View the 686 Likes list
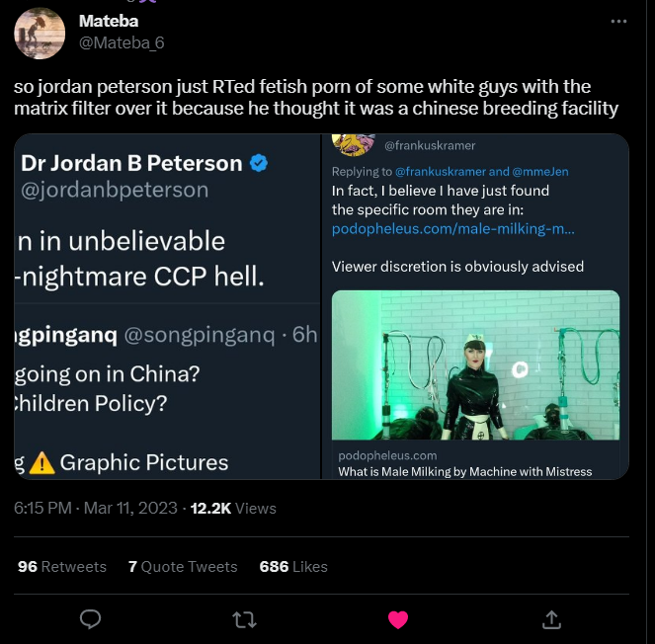 click(x=292, y=566)
